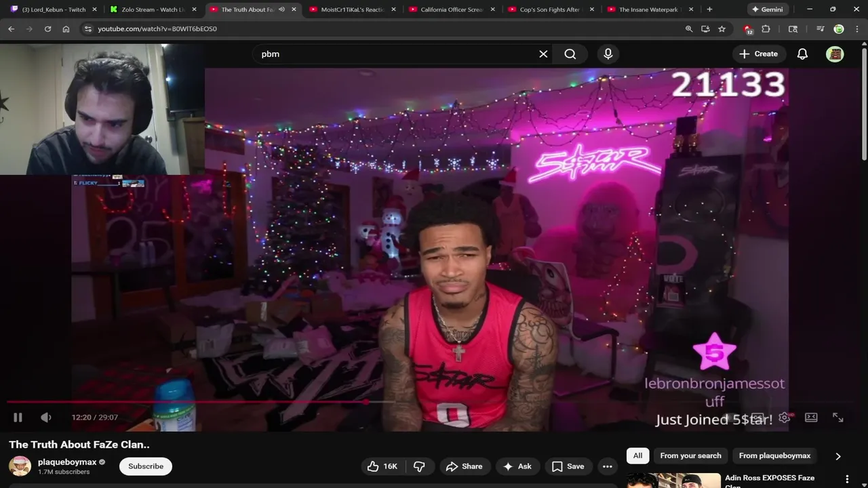This screenshot has height=488, width=868.
Task: Share the video
Action: point(465,466)
